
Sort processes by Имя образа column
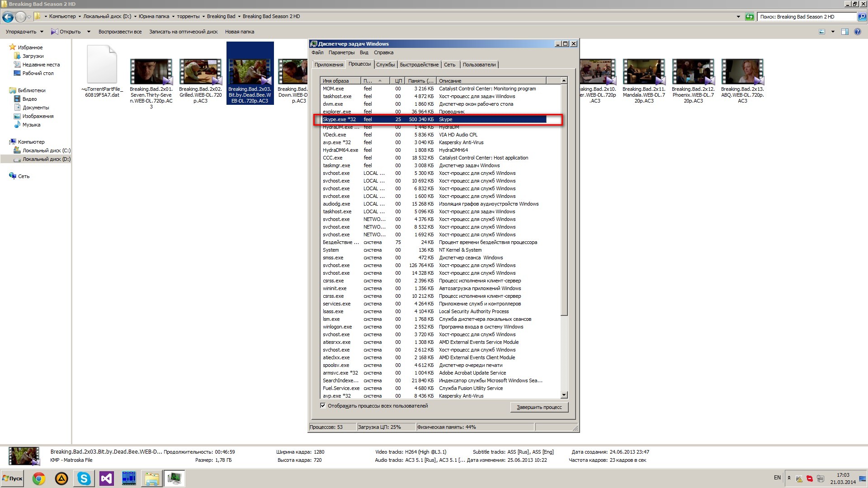[340, 81]
